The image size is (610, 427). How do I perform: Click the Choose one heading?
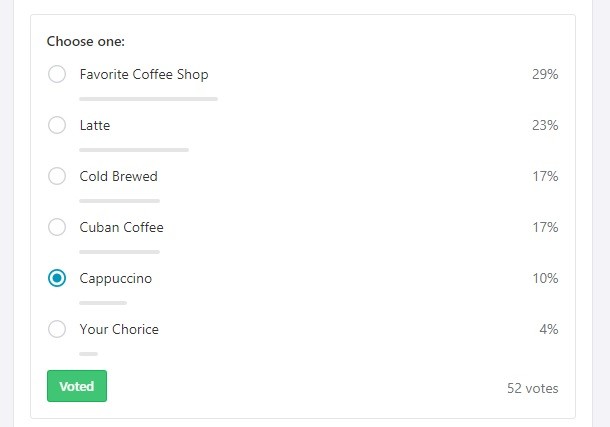[x=86, y=41]
